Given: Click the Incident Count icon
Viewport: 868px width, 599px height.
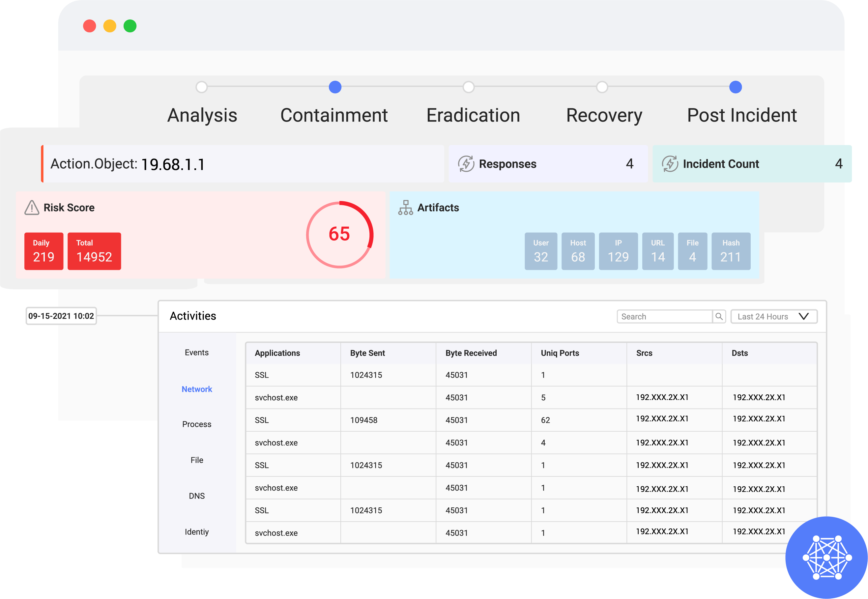Looking at the screenshot, I should (671, 164).
